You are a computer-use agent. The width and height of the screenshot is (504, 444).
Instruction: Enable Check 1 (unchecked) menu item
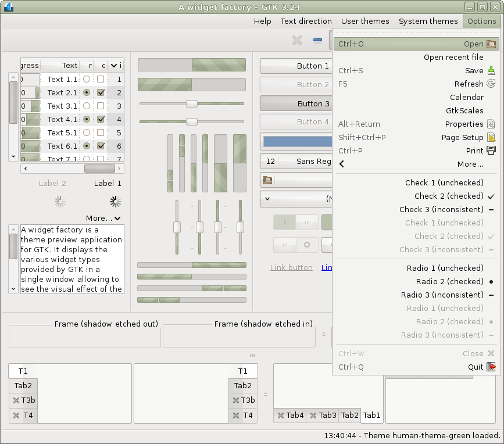tap(444, 183)
